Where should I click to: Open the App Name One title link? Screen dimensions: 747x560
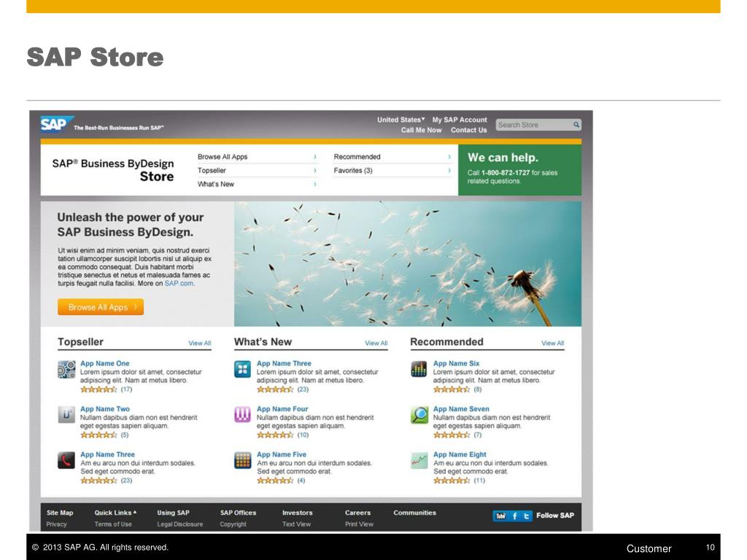click(x=105, y=363)
